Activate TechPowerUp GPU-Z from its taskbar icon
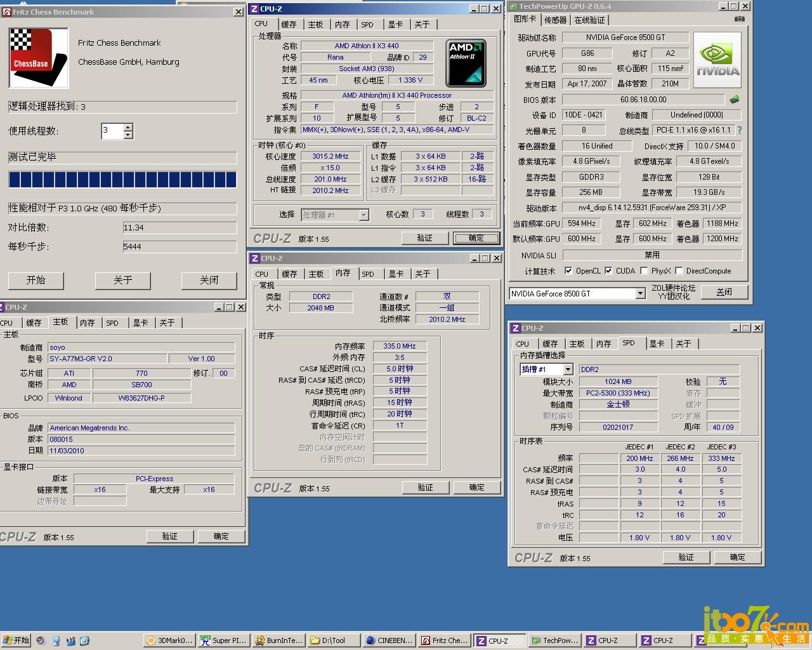812x650 pixels. click(x=553, y=640)
